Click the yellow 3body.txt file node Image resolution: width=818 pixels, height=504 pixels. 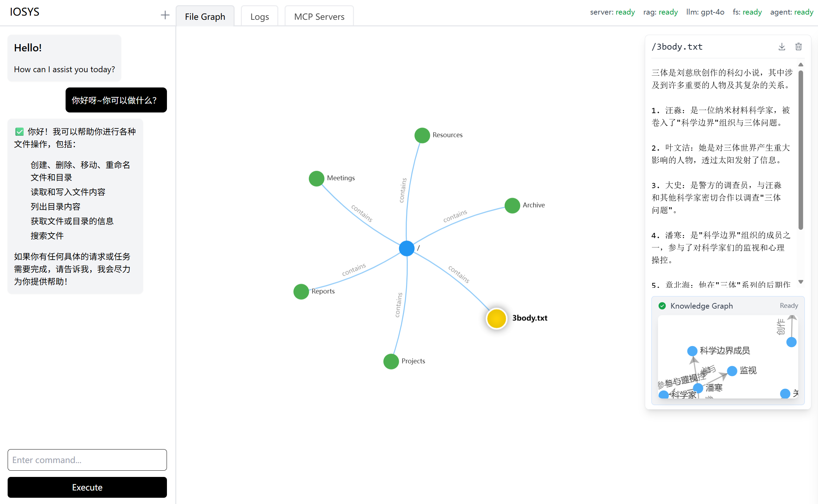tap(497, 318)
